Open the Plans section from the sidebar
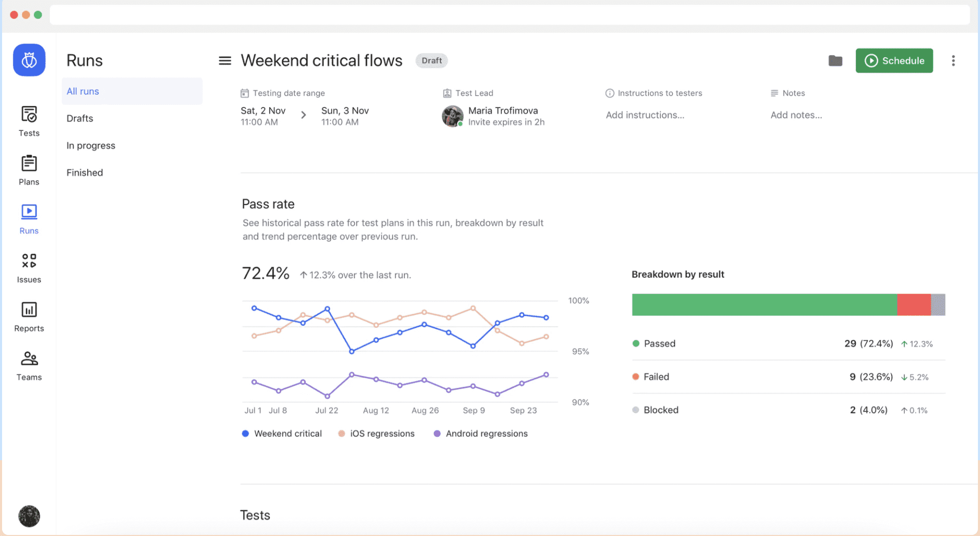 (x=29, y=164)
